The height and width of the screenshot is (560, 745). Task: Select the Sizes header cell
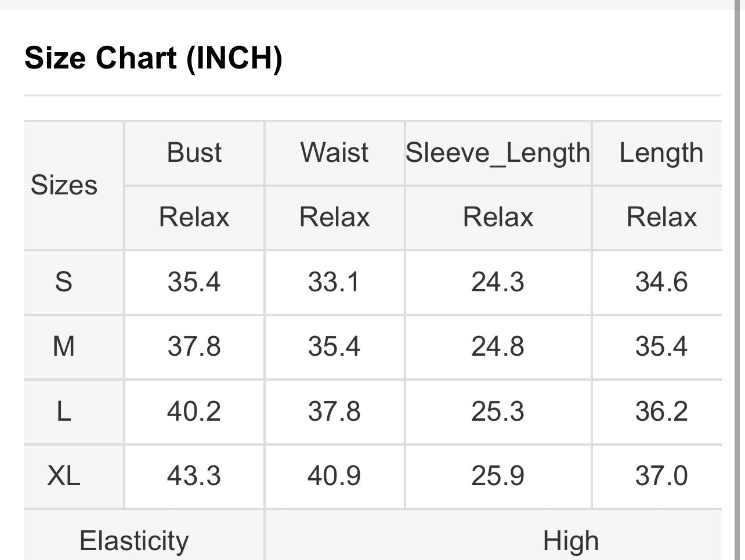tap(64, 186)
